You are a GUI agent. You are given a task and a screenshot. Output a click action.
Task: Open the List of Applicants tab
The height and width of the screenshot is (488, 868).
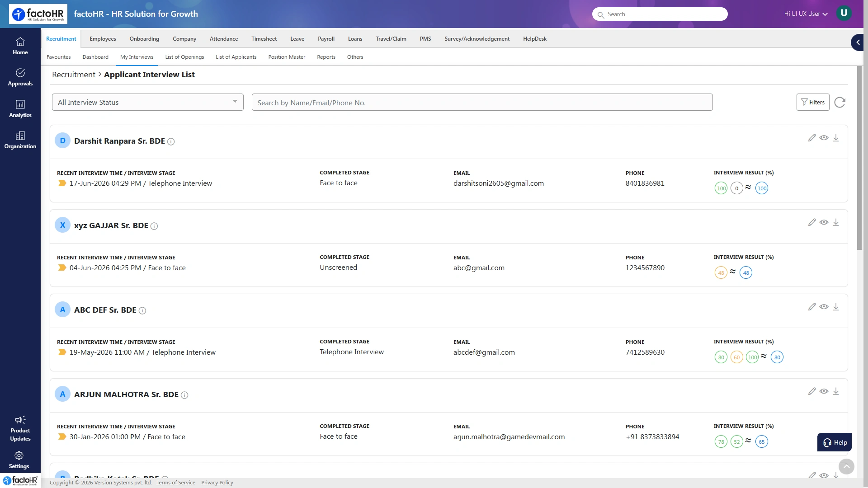[236, 57]
